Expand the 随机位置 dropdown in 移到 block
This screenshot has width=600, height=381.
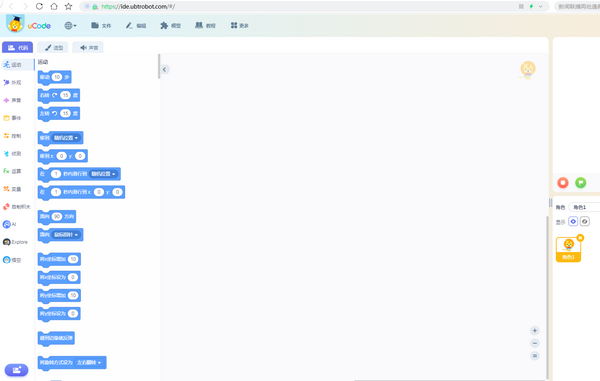(66, 138)
